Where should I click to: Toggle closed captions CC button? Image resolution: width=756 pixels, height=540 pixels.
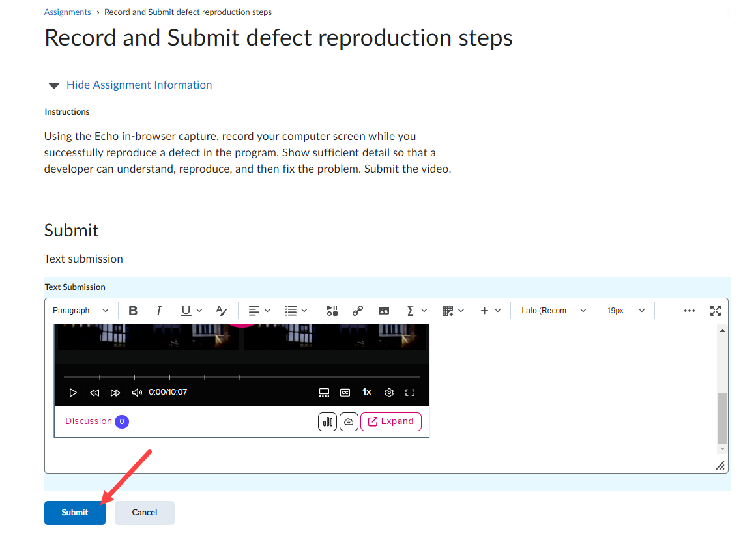345,393
